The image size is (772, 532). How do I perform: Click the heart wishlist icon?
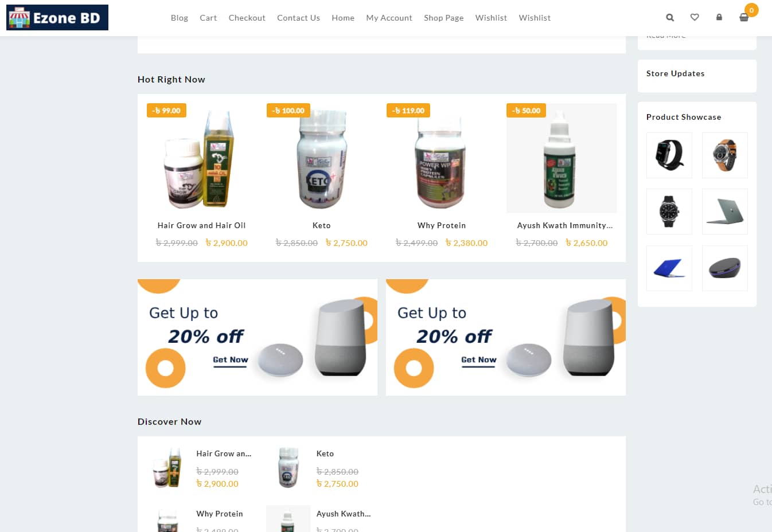[x=695, y=17]
